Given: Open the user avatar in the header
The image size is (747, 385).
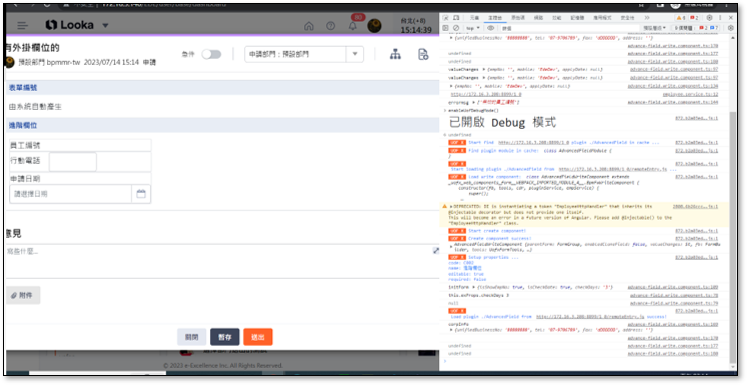Looking at the screenshot, I should pos(374,26).
